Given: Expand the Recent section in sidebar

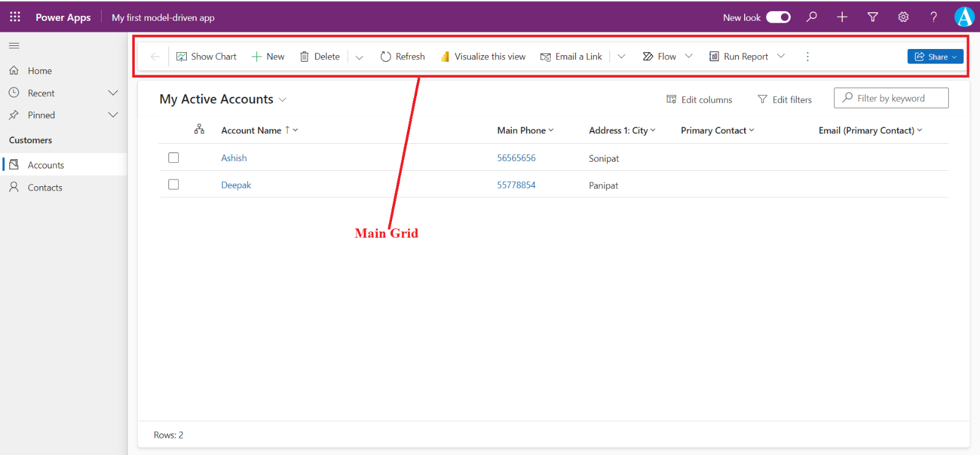Looking at the screenshot, I should 113,93.
